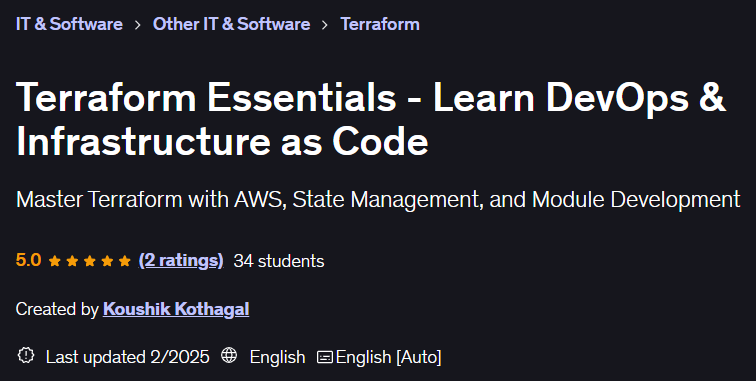The height and width of the screenshot is (381, 756).
Task: Click the Created by label
Action: coord(57,309)
